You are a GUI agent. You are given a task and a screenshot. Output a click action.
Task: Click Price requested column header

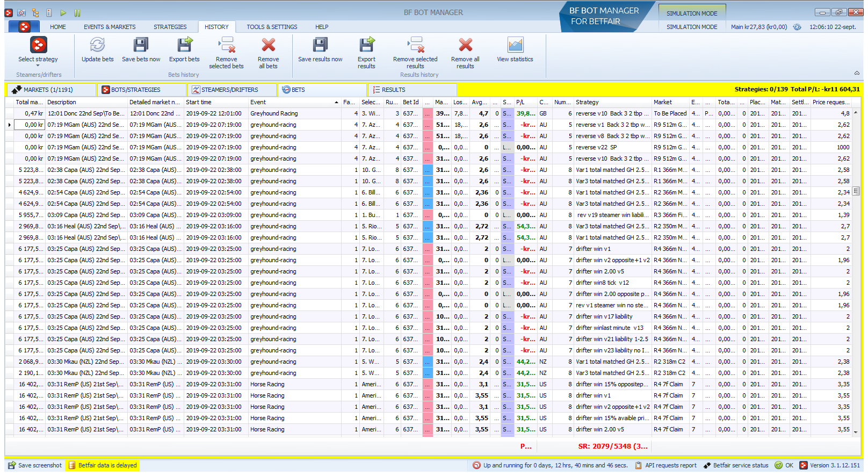pos(831,102)
